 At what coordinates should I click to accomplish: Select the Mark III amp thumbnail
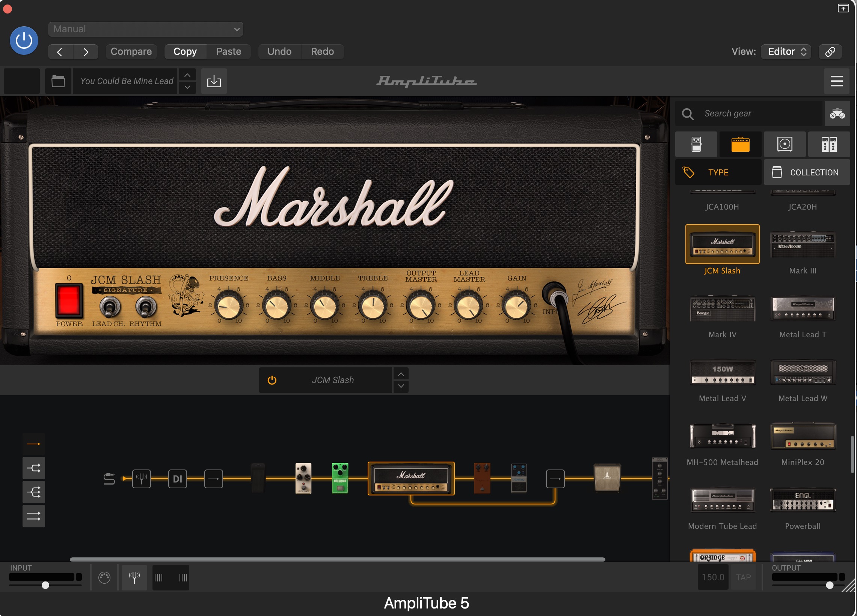pos(803,244)
